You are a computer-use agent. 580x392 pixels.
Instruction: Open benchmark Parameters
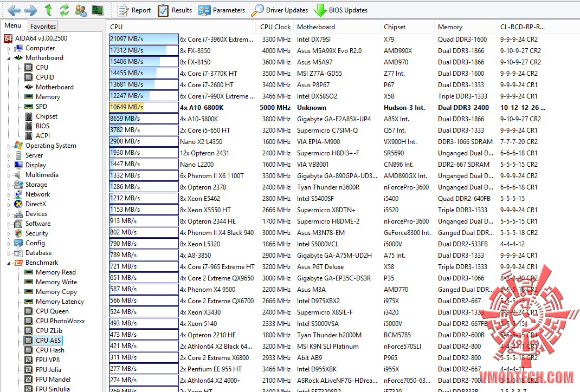click(221, 10)
